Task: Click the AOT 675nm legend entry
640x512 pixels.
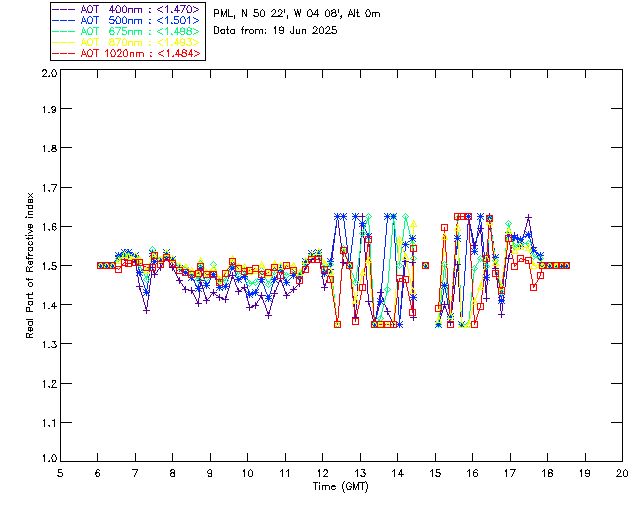Action: click(x=126, y=31)
